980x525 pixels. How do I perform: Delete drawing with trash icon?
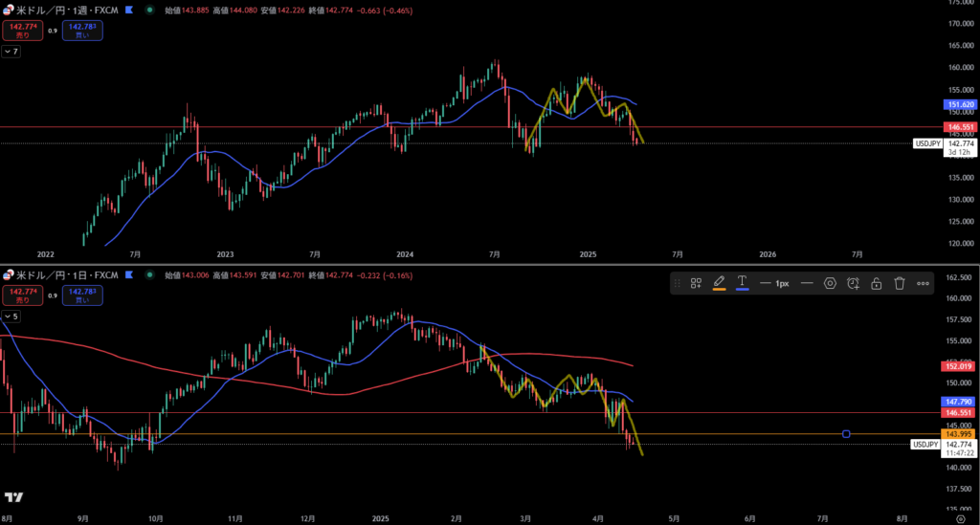[900, 283]
